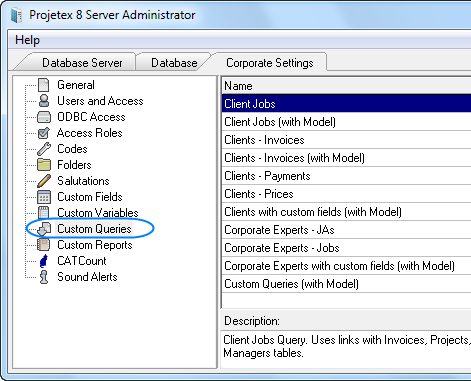Select the Corporate Settings tab
Viewport: 471px width, 381px height.
pos(270,63)
